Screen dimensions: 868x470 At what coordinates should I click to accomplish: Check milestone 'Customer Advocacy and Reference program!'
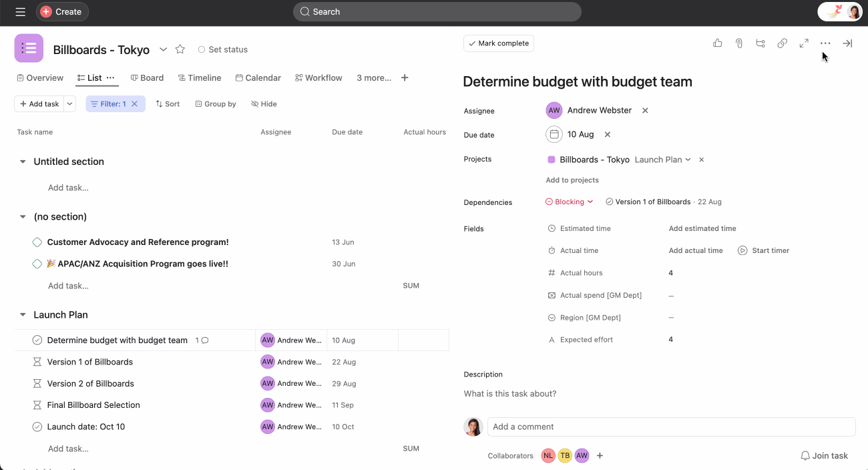[37, 242]
